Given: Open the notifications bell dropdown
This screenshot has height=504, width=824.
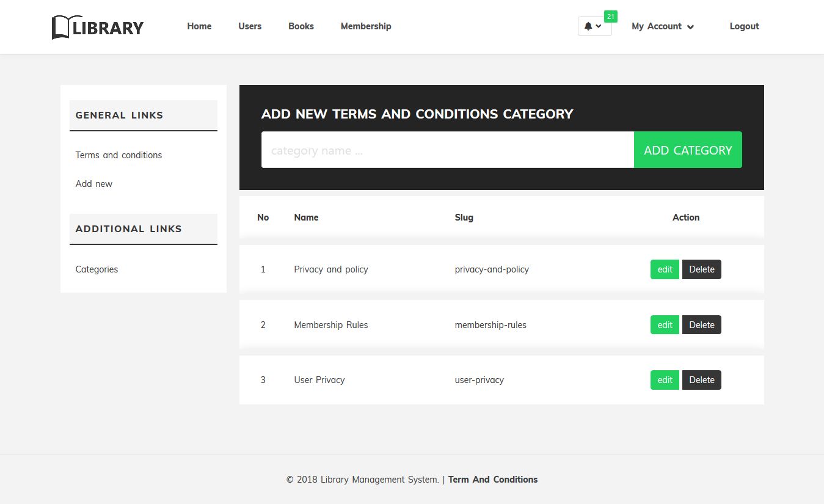Looking at the screenshot, I should pyautogui.click(x=594, y=26).
